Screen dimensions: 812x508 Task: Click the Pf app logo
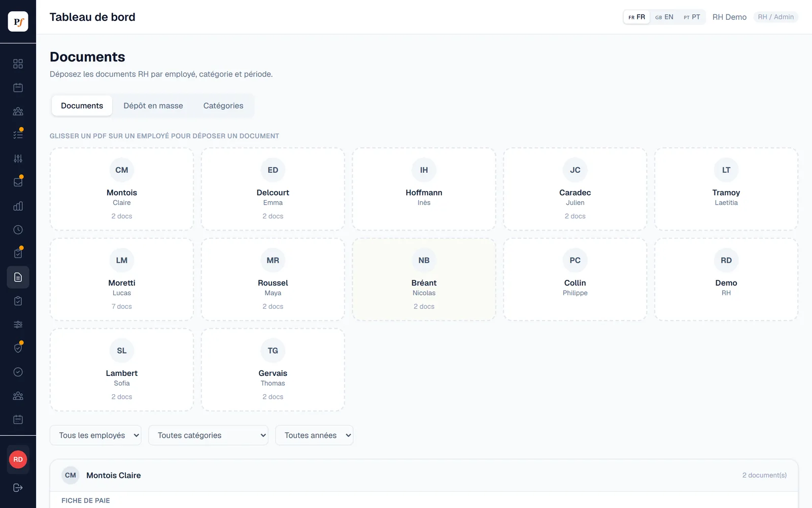click(x=18, y=22)
